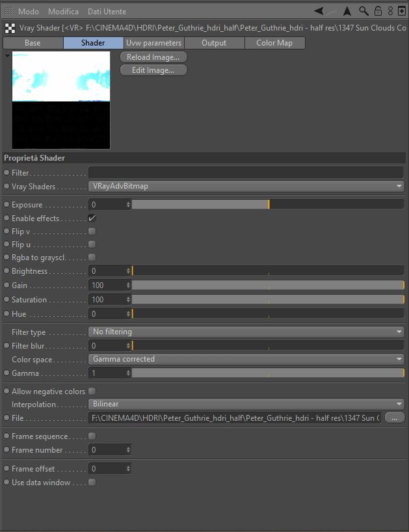Image resolution: width=409 pixels, height=532 pixels.
Task: Open the Interpolation Bilinear dropdown
Action: pos(246,404)
